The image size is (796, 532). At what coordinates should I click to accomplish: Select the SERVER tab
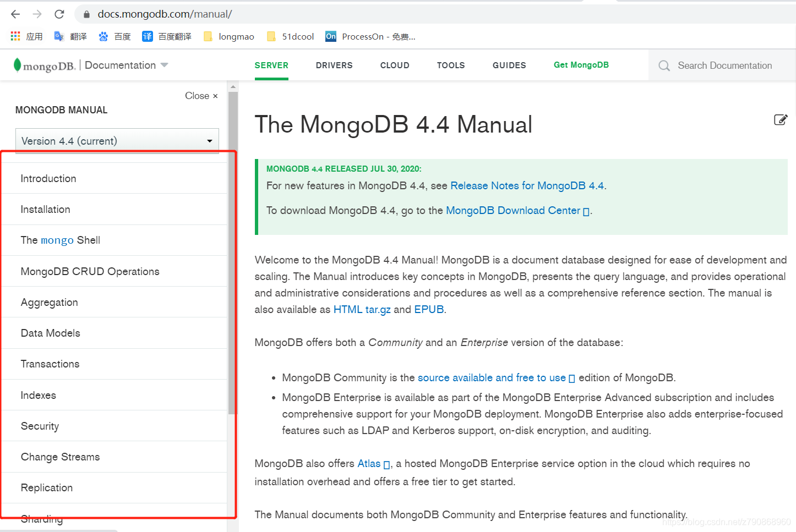coord(271,65)
